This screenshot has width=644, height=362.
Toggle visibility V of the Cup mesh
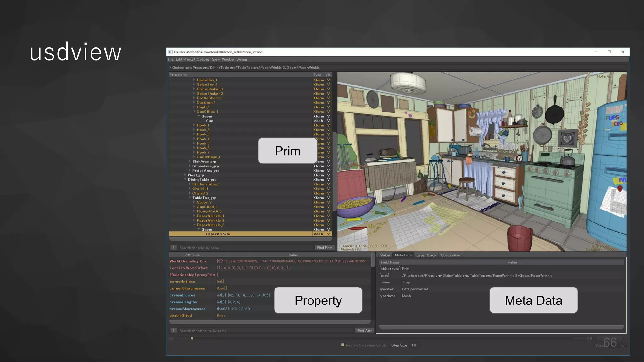pyautogui.click(x=328, y=121)
